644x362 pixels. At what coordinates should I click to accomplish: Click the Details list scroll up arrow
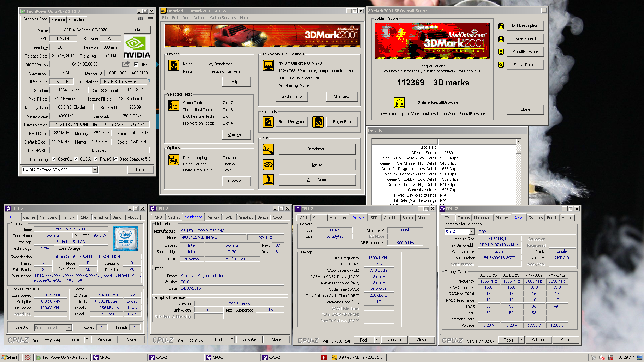pos(519,141)
